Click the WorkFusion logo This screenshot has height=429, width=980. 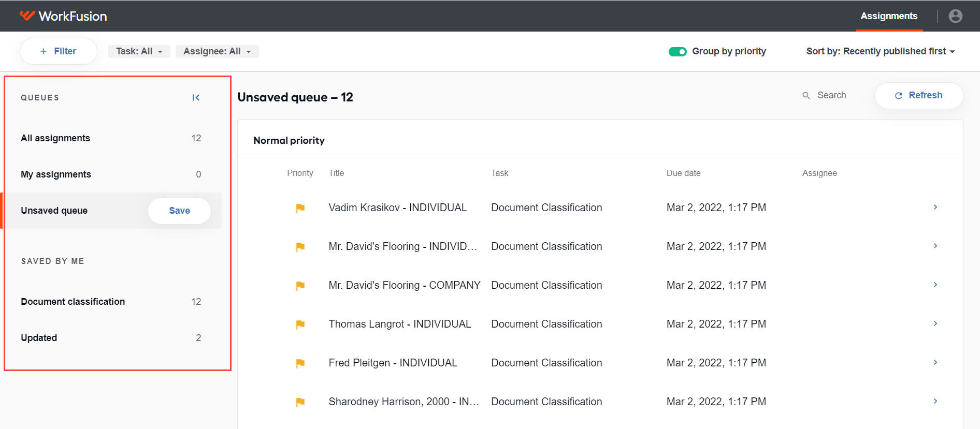coord(63,16)
